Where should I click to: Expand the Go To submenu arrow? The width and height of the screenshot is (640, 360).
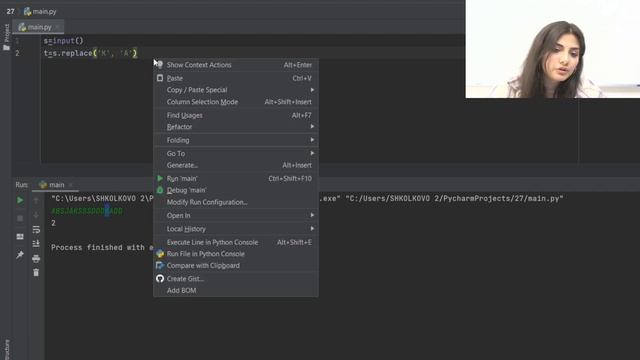point(312,153)
